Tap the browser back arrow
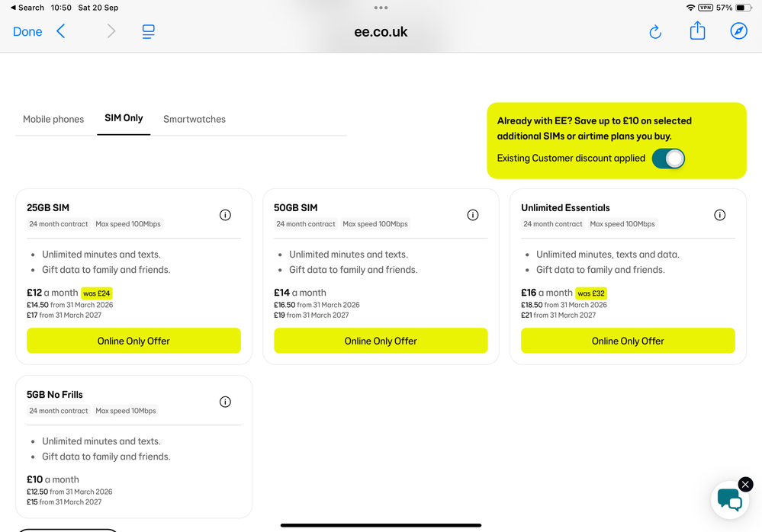 (x=61, y=31)
